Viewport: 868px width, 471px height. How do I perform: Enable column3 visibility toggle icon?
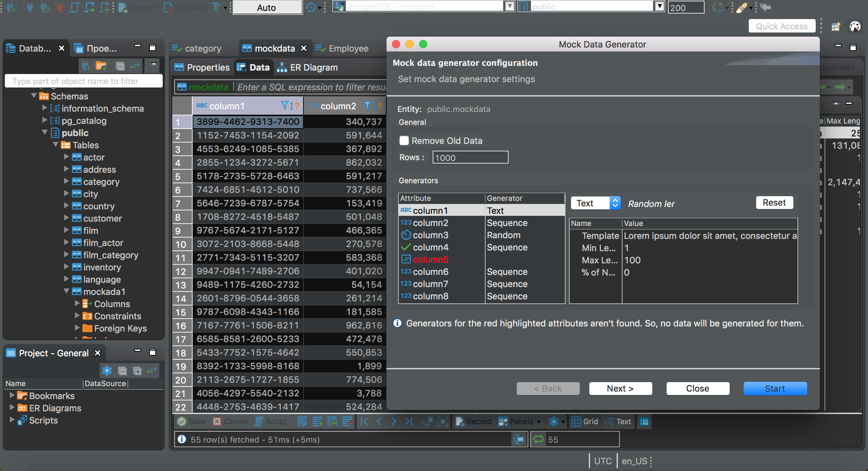[406, 235]
